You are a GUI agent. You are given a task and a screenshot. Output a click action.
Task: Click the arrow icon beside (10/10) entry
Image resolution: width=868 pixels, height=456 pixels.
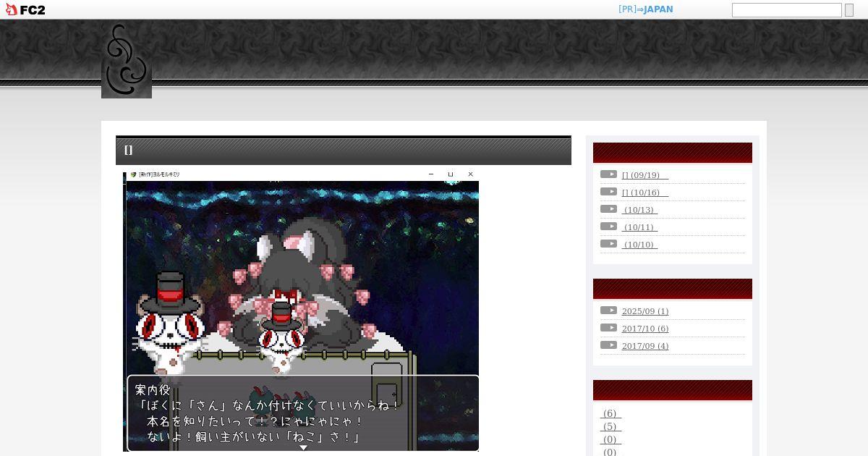point(609,244)
